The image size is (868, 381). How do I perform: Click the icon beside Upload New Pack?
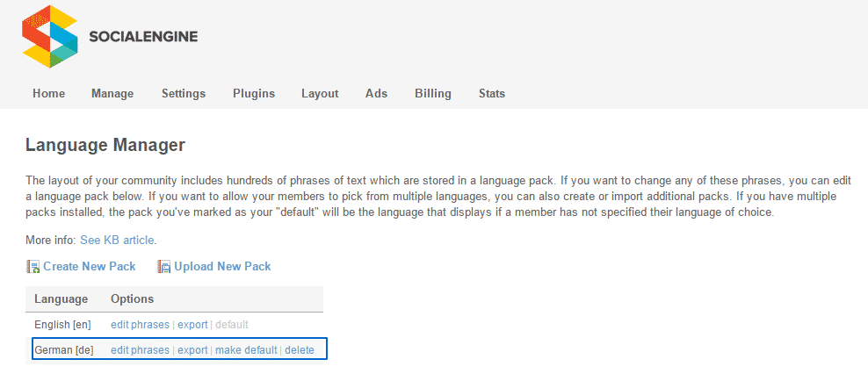(x=163, y=266)
